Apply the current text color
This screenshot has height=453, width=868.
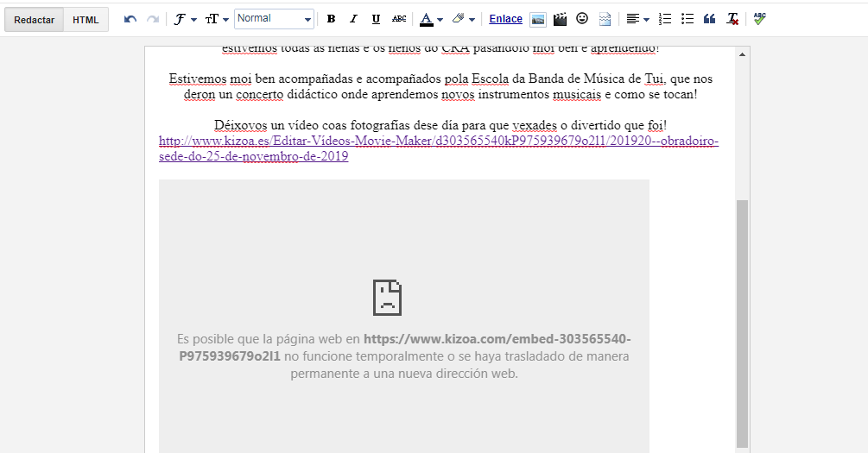[x=426, y=19]
